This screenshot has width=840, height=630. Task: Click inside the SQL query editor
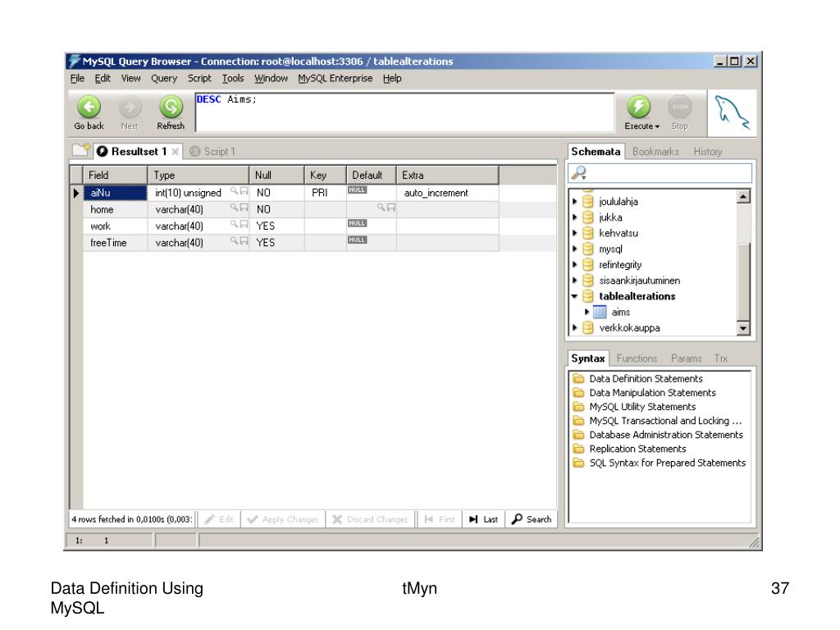pyautogui.click(x=405, y=112)
